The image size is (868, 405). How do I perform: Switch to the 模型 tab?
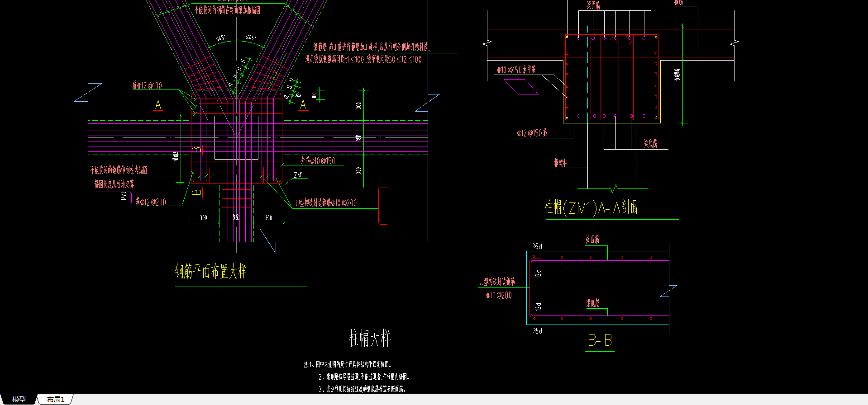19,400
